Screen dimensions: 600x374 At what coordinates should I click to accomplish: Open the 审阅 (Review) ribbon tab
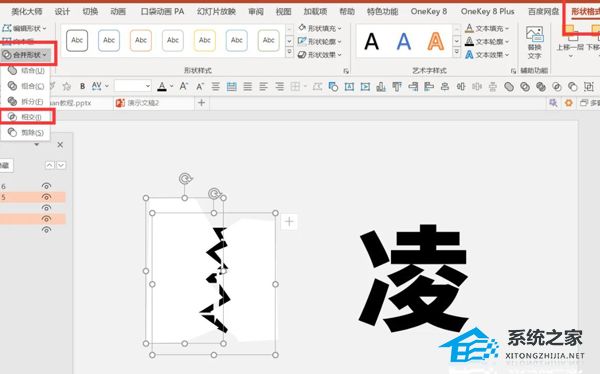click(x=256, y=11)
